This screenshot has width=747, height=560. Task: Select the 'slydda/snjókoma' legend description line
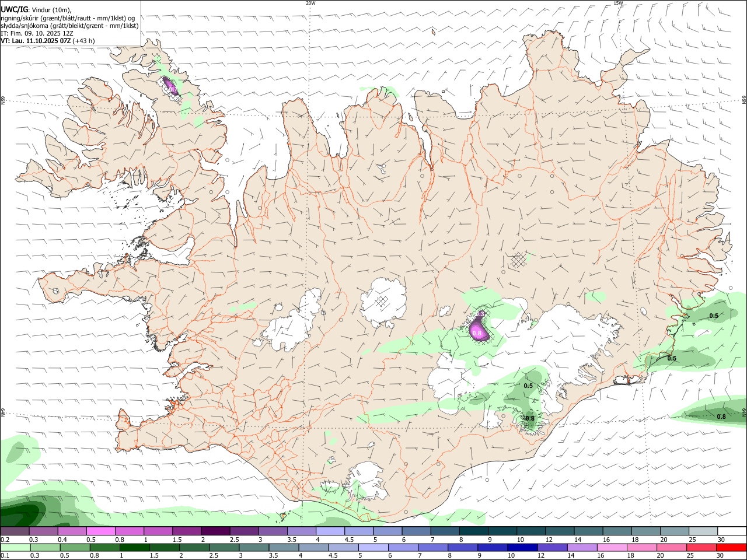69,26
